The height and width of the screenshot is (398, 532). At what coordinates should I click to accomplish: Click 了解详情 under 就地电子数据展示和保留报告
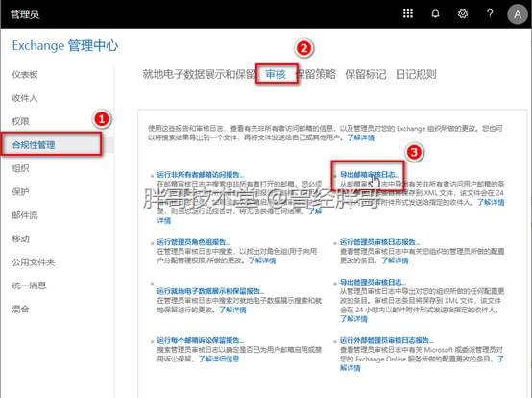click(x=232, y=310)
